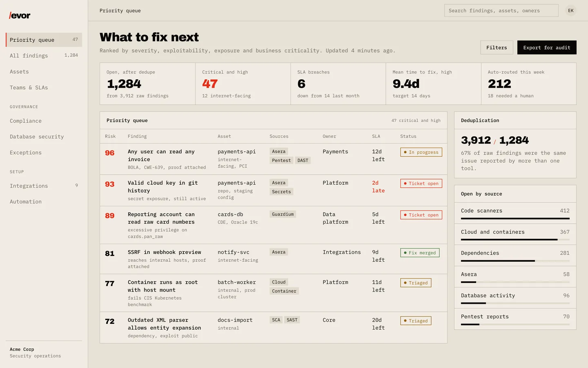Click the Filters button

[x=497, y=47]
